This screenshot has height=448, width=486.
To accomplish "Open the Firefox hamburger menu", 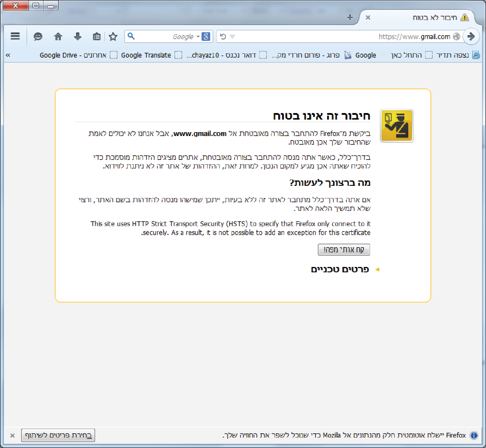I will (15, 36).
